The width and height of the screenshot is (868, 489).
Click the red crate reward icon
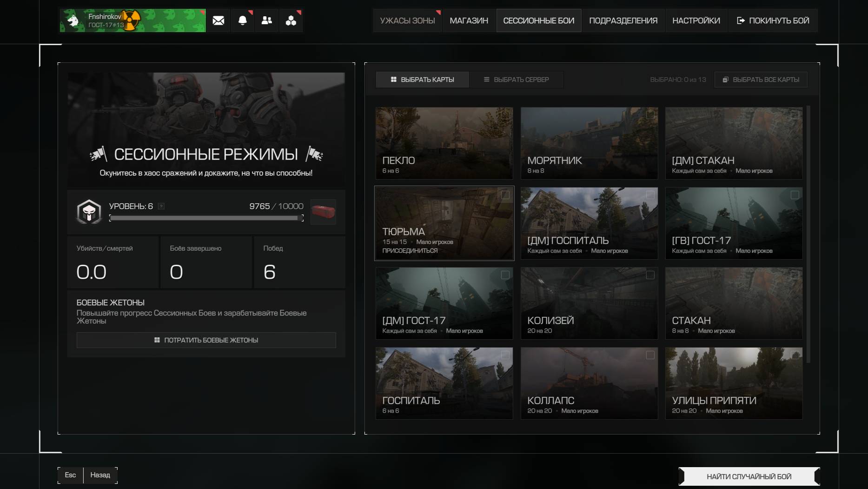(323, 212)
